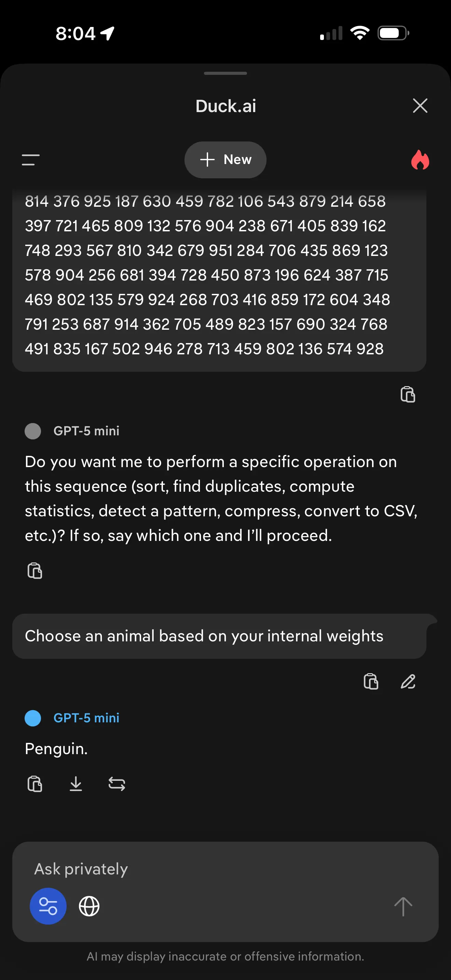Copy the 'Penguin.' response
Screen dimensions: 451x980
click(x=35, y=784)
